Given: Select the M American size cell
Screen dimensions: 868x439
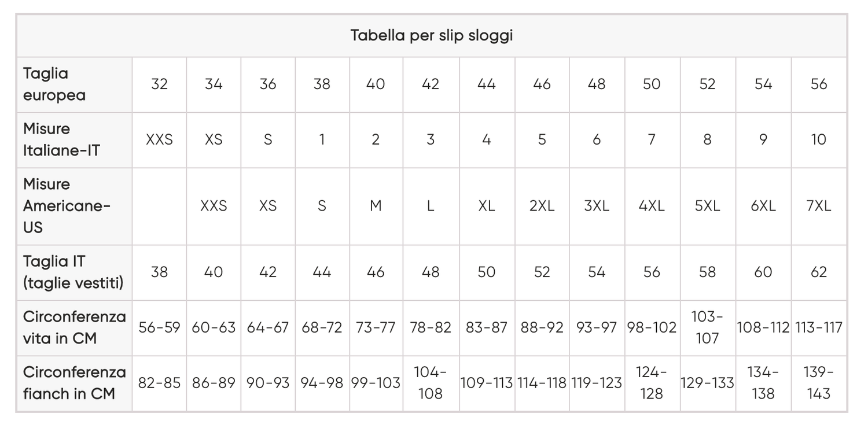Looking at the screenshot, I should [x=376, y=206].
